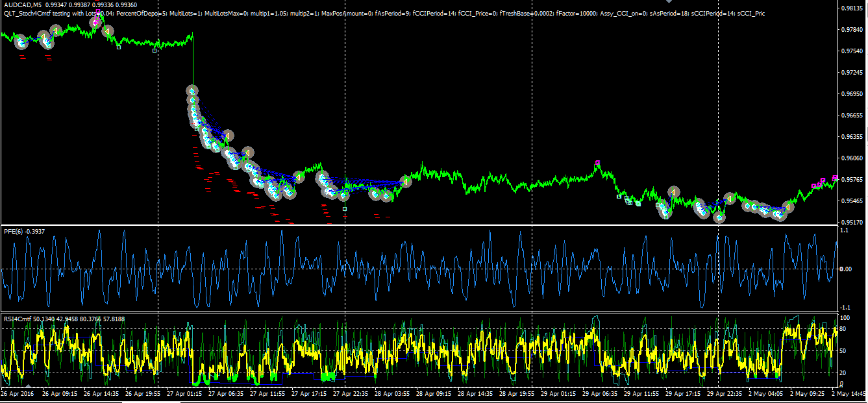The height and width of the screenshot is (403, 868).
Task: Click the 0.95170 price scale label
Action: coord(850,223)
